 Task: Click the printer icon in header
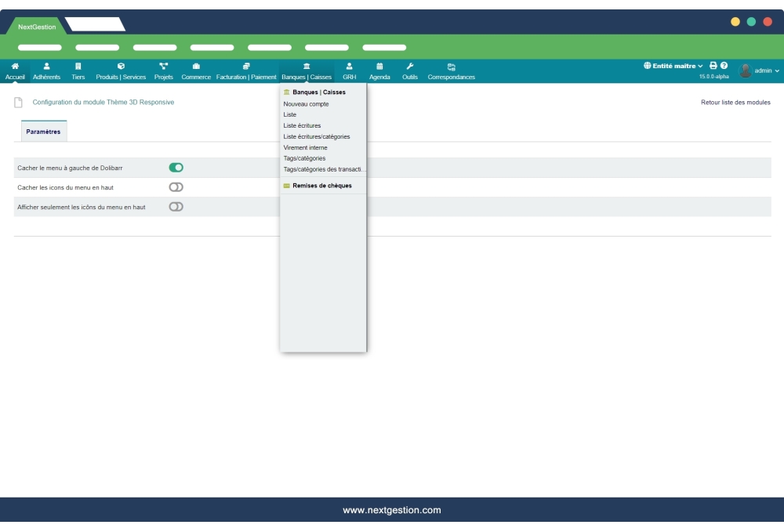(713, 66)
